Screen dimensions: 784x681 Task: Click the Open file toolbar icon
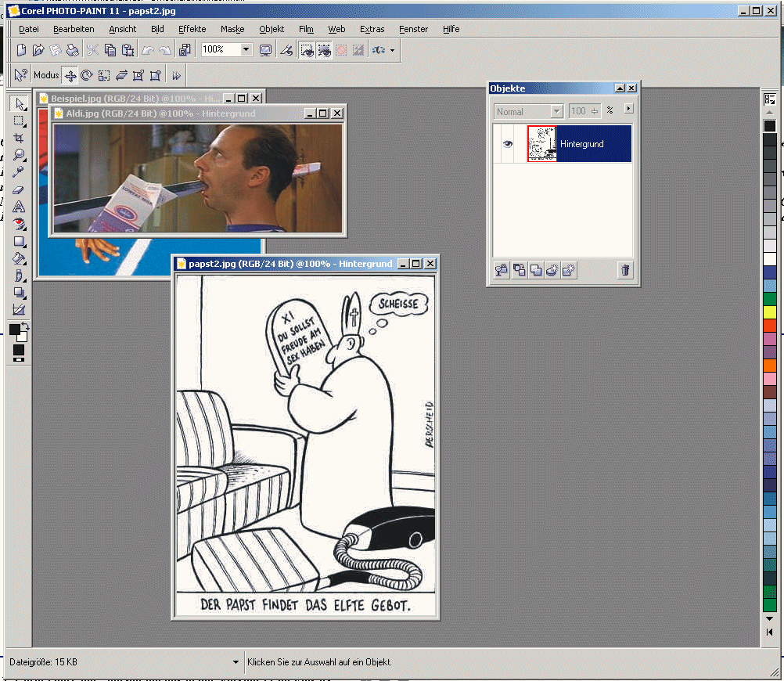click(38, 49)
